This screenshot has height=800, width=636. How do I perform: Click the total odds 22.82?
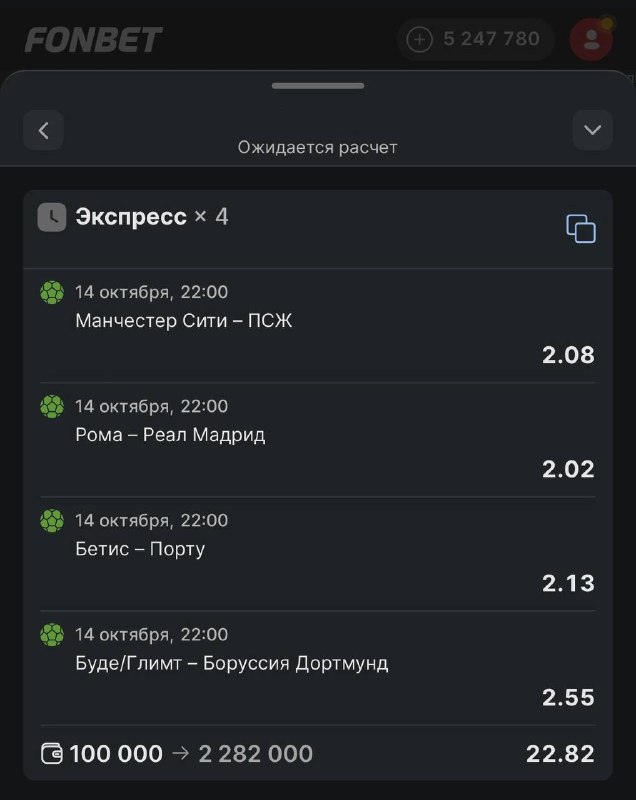pyautogui.click(x=560, y=754)
